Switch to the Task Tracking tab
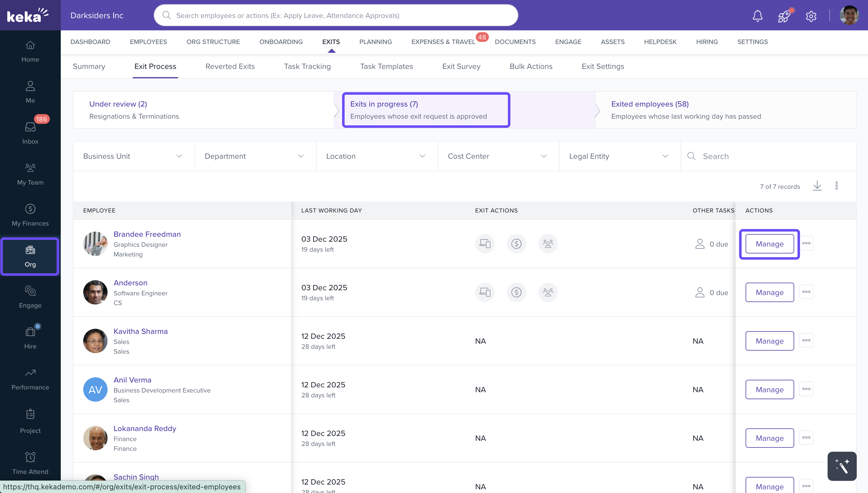 pos(307,66)
